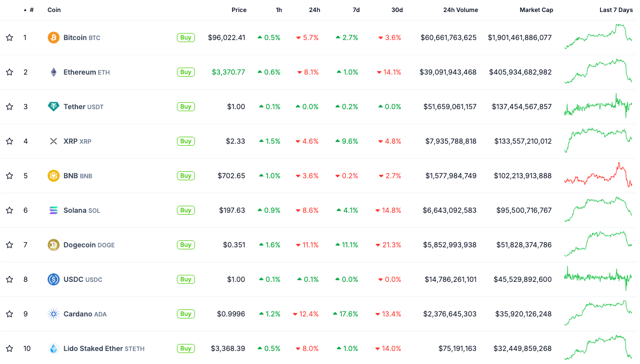Viewport: 640px width, 364px height.
Task: Click Ethereum price $3,370.77
Action: point(229,72)
